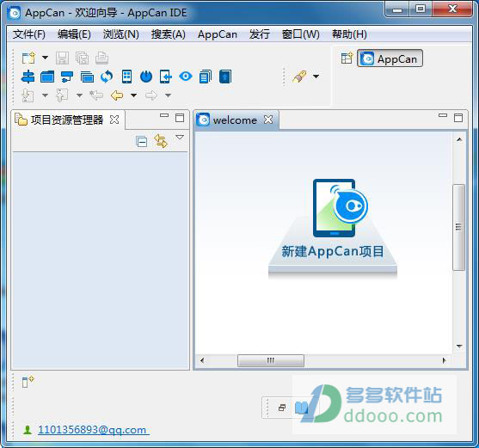Screen dimensions: 479x448
Task: Click welcome scrollbar down arrow
Action: pyautogui.click(x=459, y=347)
